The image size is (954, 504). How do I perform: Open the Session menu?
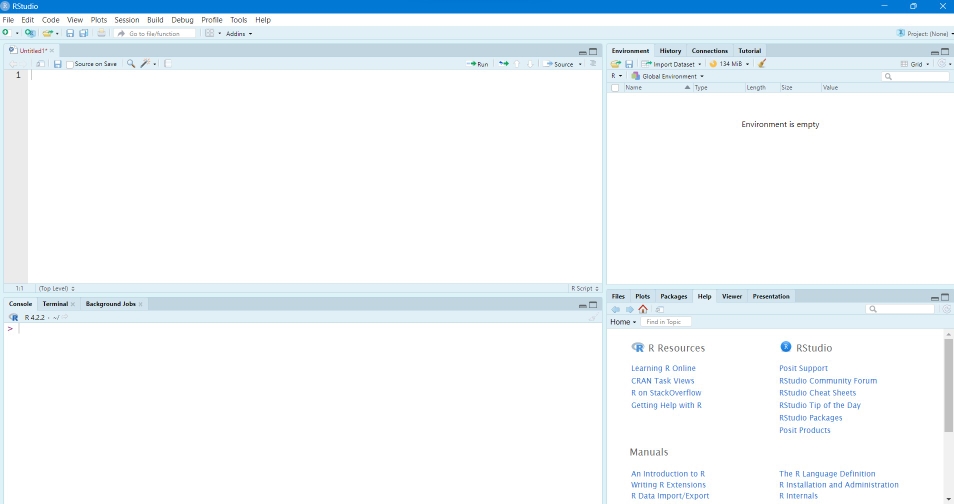[x=127, y=19]
